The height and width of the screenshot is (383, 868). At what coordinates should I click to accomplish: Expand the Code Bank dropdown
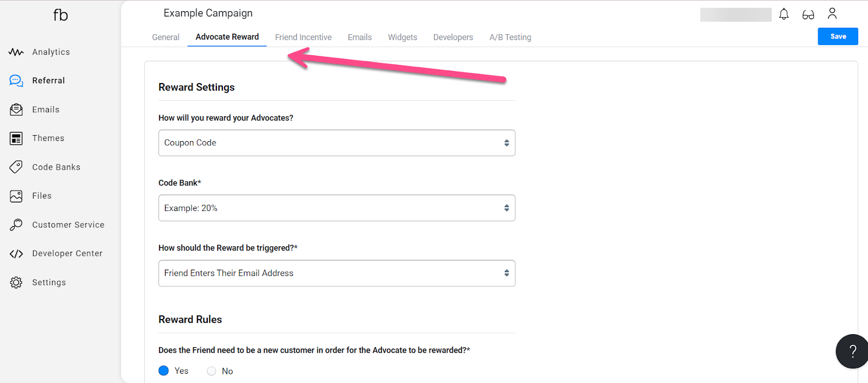pos(337,208)
